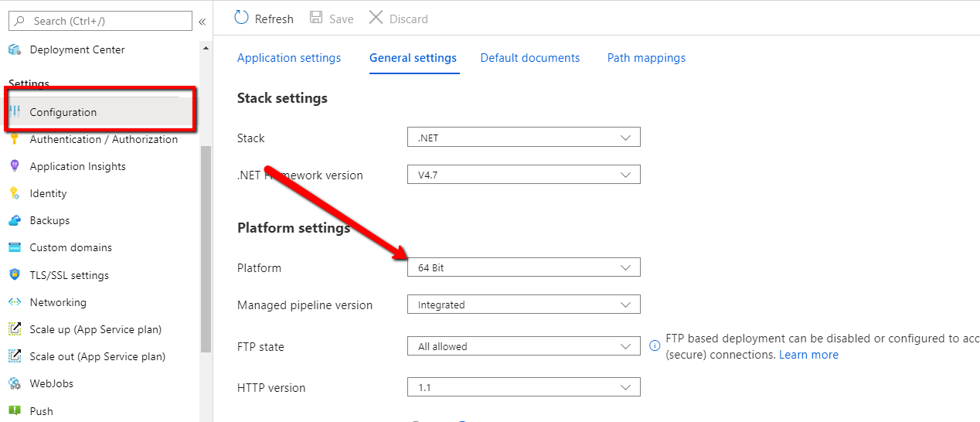980x422 pixels.
Task: Open the Default documents tab
Action: tap(530, 58)
